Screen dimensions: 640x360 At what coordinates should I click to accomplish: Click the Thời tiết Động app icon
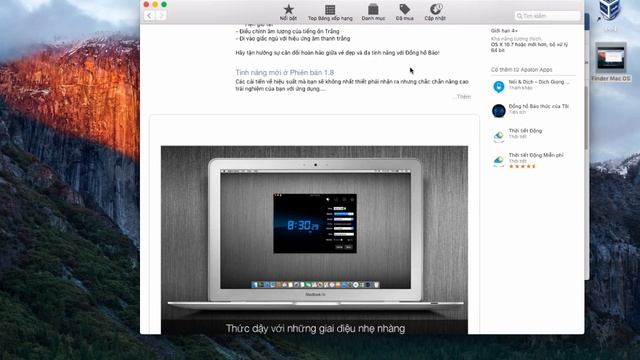(x=499, y=136)
